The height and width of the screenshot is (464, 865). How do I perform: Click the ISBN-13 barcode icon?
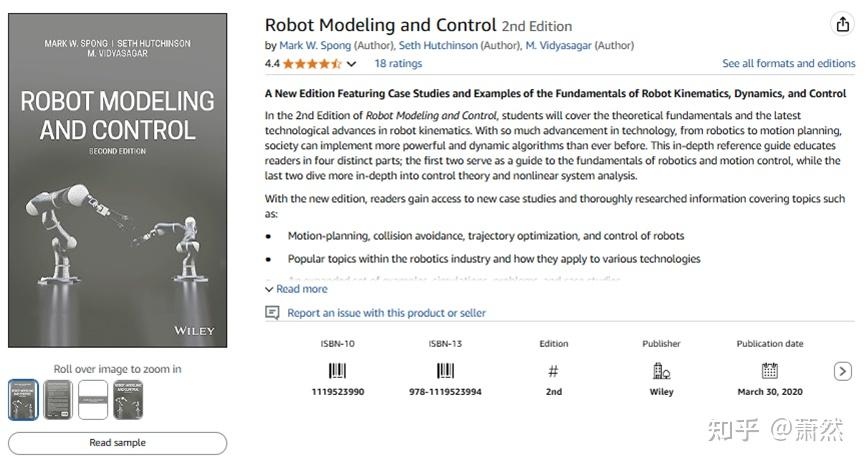[445, 371]
